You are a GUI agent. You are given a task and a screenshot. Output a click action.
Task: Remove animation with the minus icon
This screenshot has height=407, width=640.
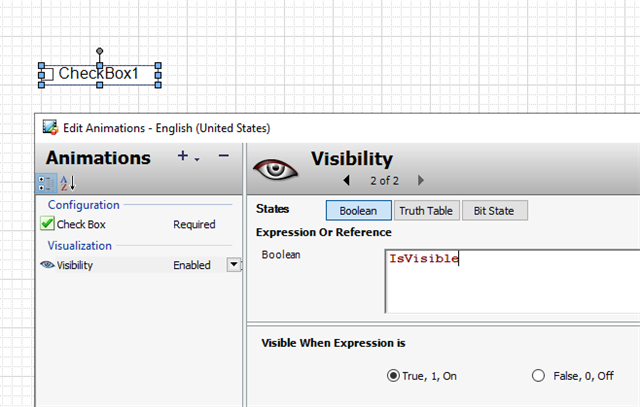223,156
